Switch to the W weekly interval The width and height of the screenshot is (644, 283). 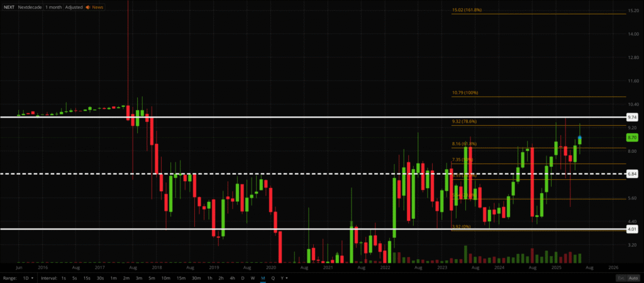pos(253,277)
